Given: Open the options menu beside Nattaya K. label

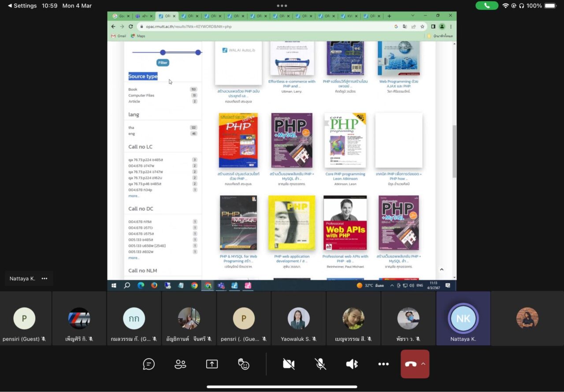Looking at the screenshot, I should point(45,278).
